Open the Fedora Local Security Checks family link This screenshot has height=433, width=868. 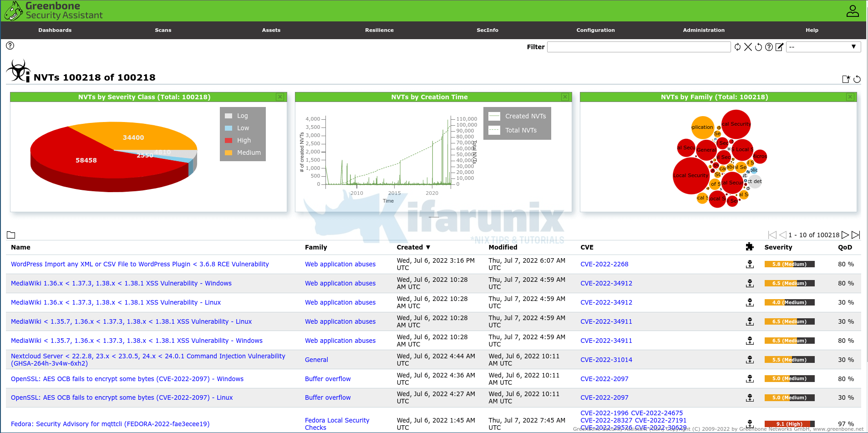tap(337, 424)
